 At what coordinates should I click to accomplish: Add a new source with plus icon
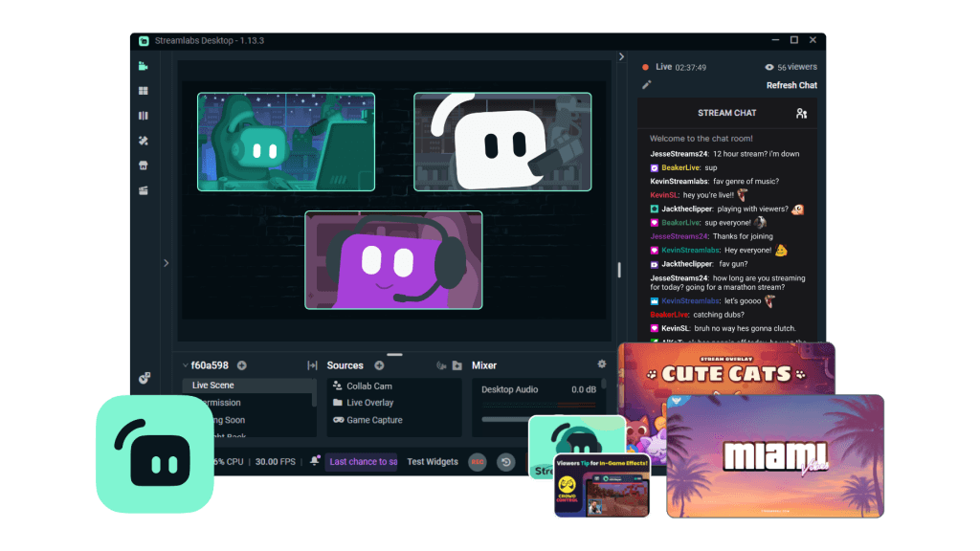[379, 365]
